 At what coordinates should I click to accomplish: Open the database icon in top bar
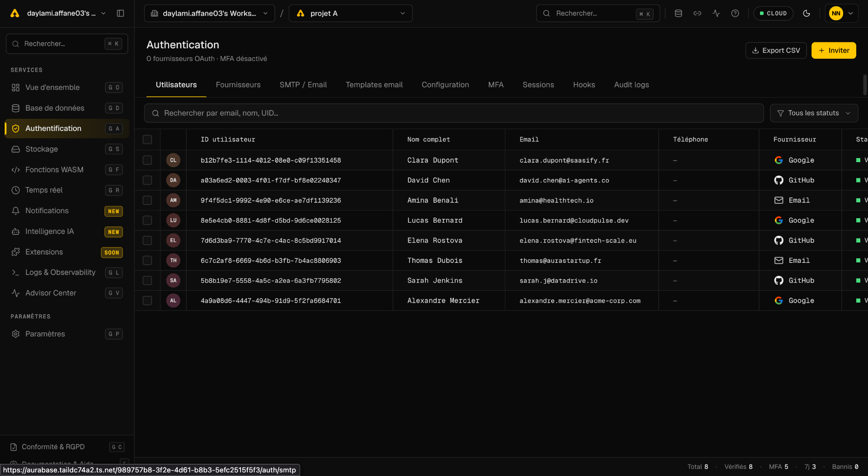pos(678,13)
